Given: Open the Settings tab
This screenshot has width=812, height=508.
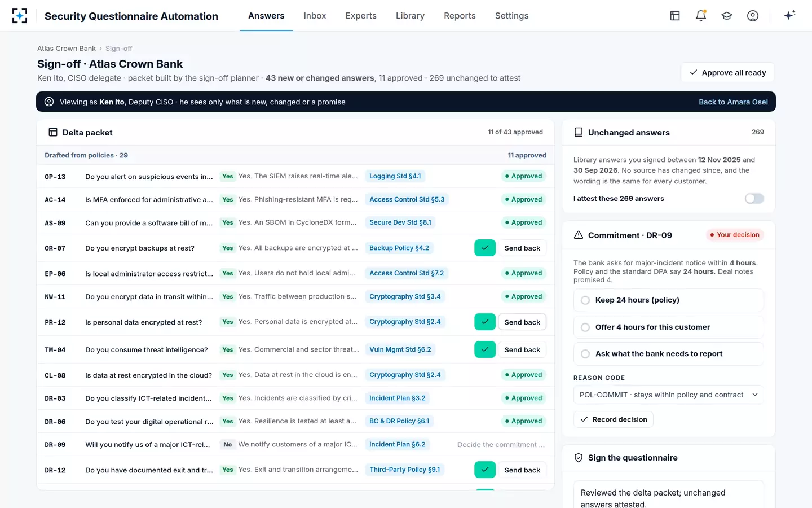Looking at the screenshot, I should click(512, 16).
